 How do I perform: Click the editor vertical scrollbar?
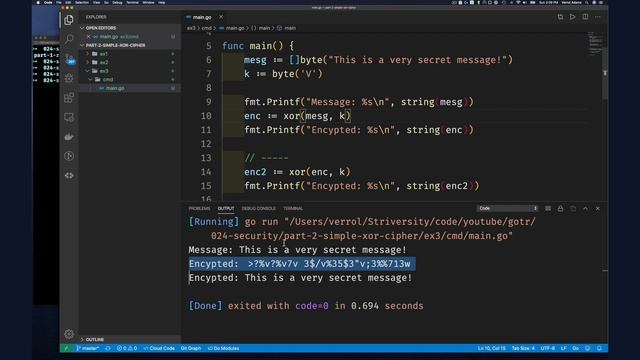click(x=605, y=73)
